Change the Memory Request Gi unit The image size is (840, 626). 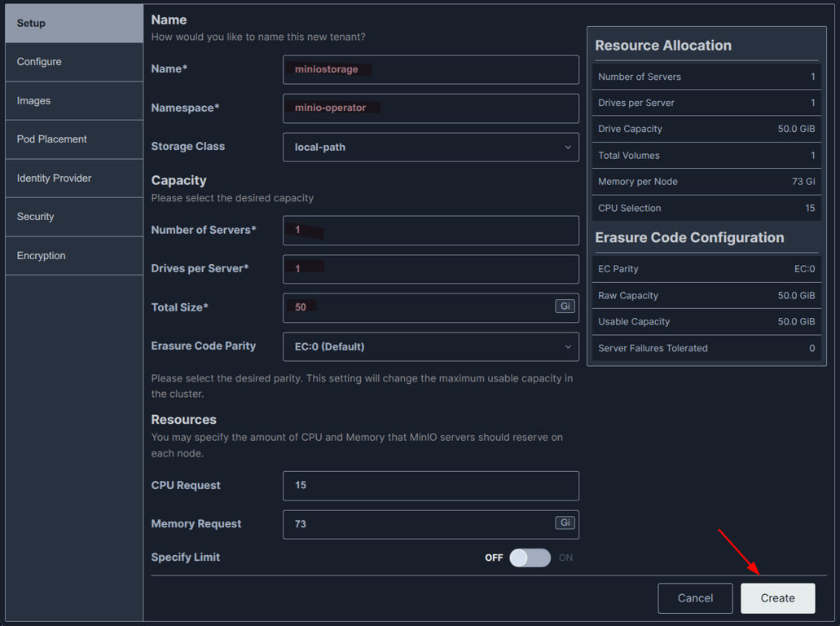[x=565, y=522]
